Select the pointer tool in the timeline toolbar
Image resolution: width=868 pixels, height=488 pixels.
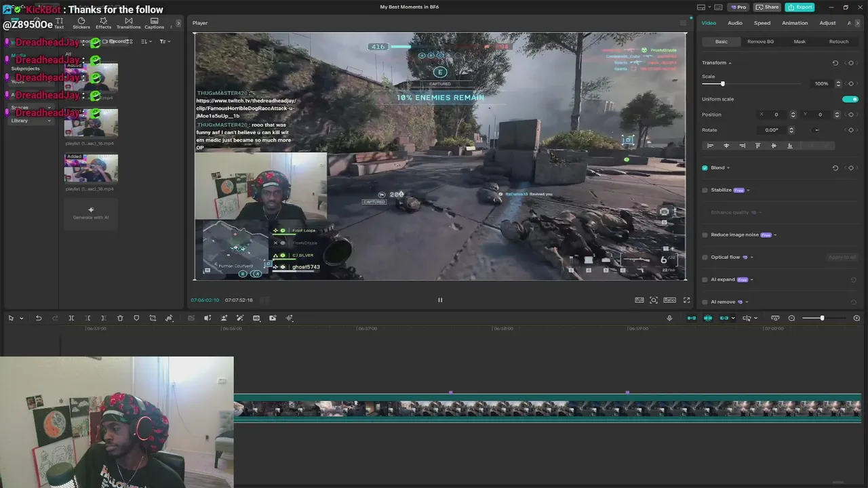click(x=11, y=318)
